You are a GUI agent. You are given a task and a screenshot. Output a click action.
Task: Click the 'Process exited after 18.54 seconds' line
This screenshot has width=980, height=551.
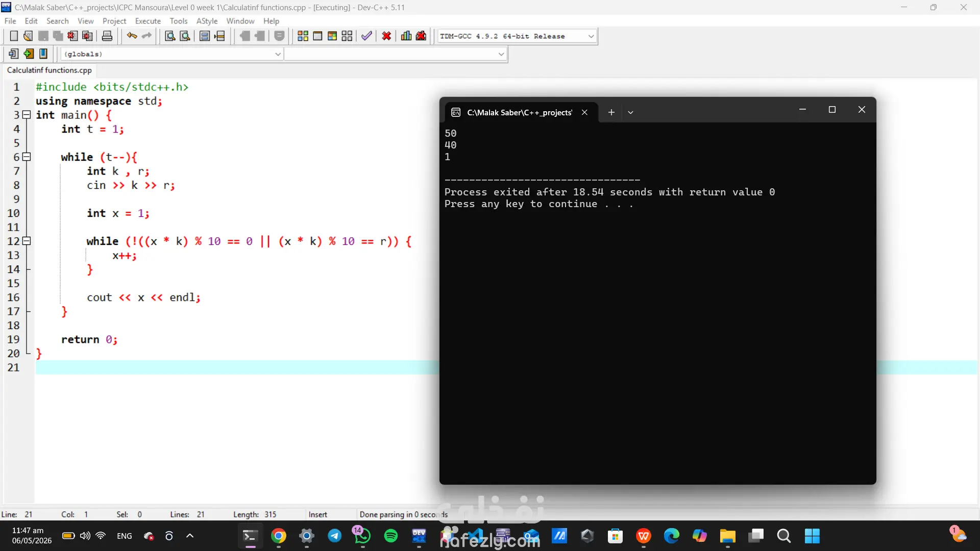click(609, 192)
